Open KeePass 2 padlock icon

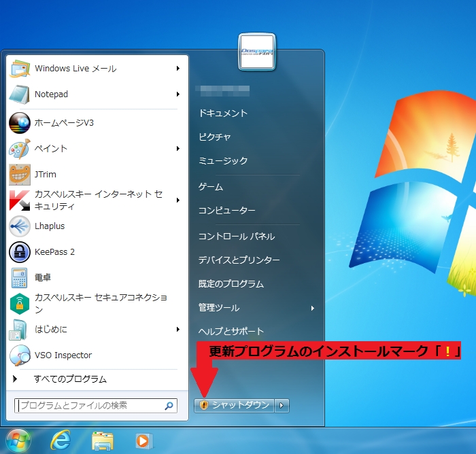click(x=20, y=252)
